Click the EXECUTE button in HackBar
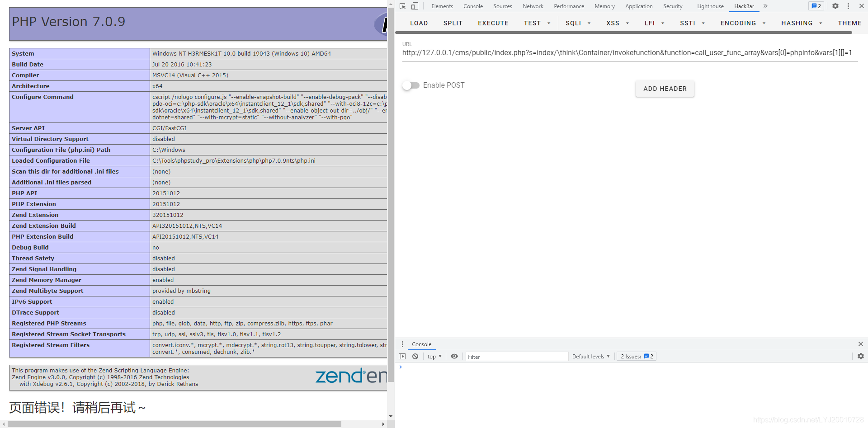 click(493, 23)
